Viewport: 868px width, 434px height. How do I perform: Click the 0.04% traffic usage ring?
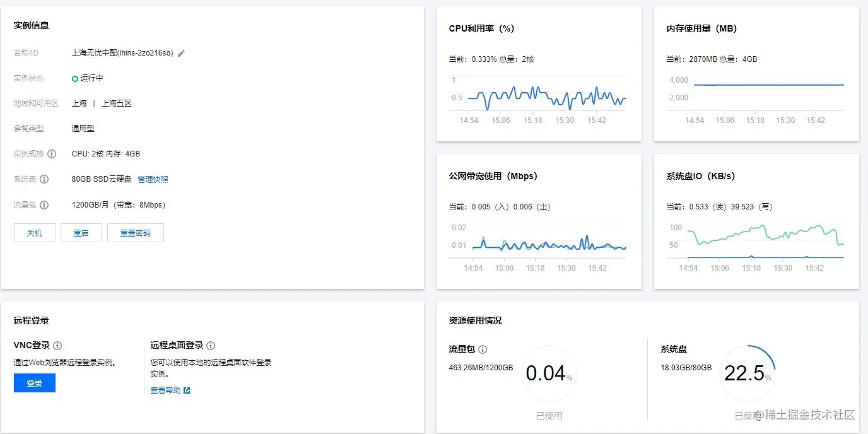tap(549, 373)
